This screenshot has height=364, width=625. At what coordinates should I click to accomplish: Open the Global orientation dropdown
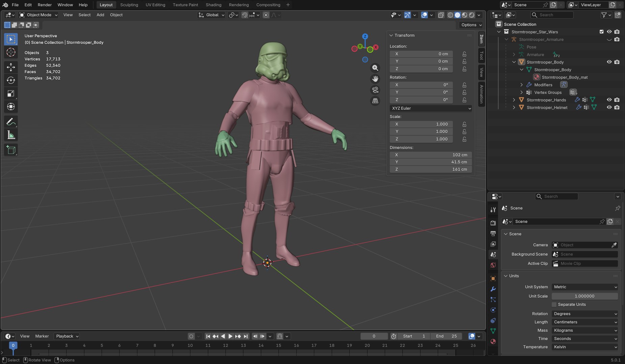pos(212,15)
